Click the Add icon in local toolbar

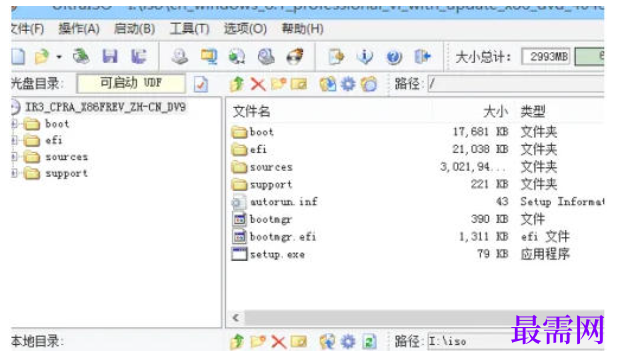pyautogui.click(x=328, y=341)
